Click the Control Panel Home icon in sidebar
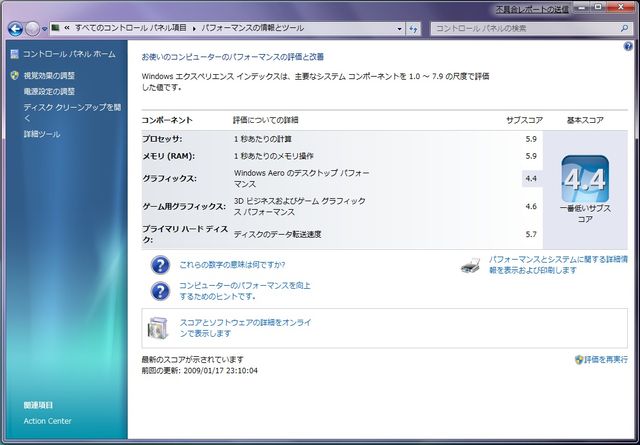 click(x=15, y=54)
